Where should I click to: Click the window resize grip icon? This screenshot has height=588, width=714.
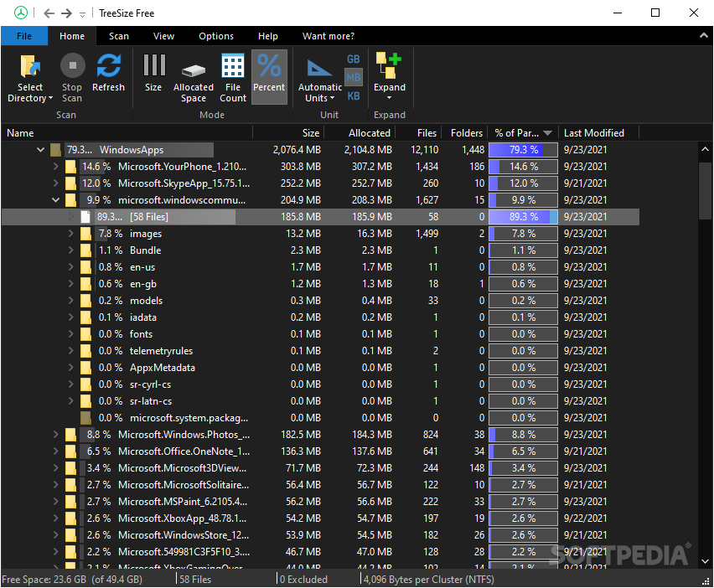[x=706, y=581]
